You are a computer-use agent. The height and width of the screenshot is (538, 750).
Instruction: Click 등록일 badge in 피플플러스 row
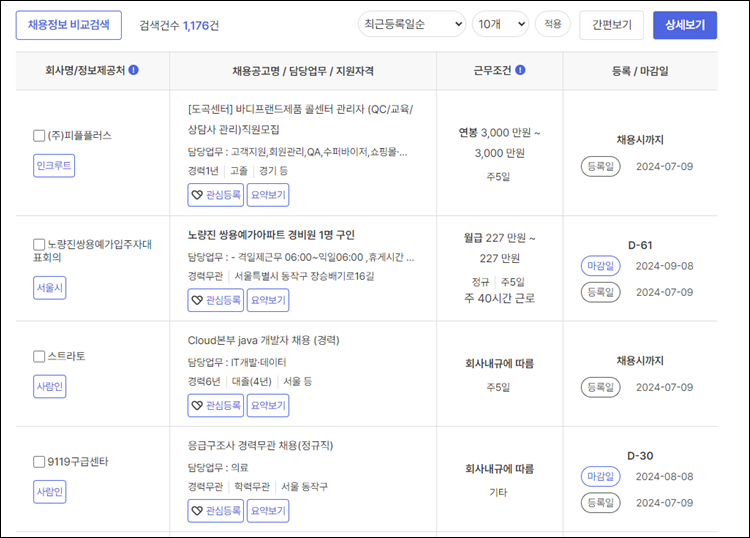[600, 166]
